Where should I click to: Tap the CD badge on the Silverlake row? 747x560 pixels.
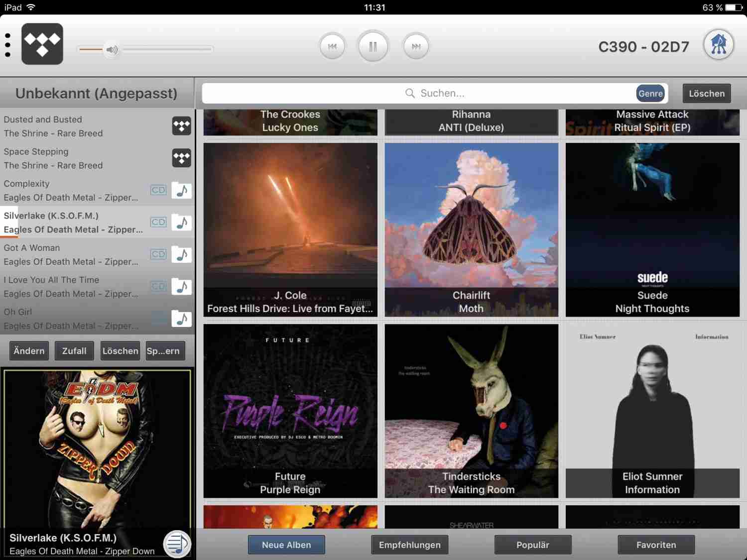(158, 222)
